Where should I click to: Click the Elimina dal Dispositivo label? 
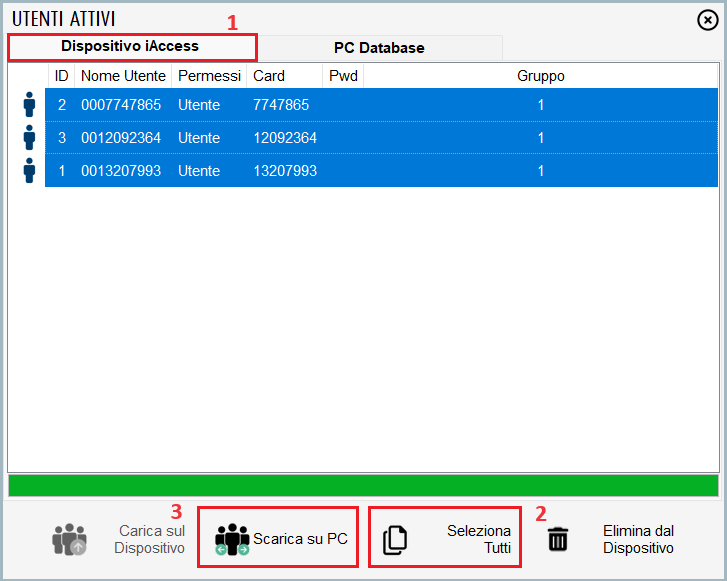(x=638, y=539)
